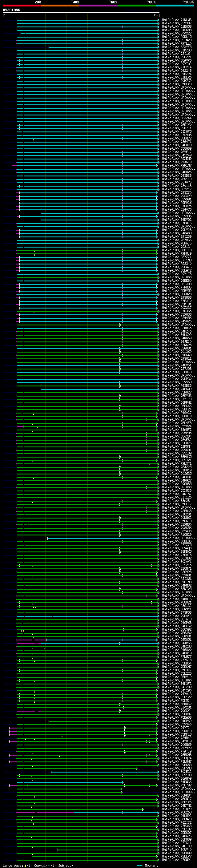Select the UniRef100_O42248 label
This screenshot has height=868, width=197.
177,71
